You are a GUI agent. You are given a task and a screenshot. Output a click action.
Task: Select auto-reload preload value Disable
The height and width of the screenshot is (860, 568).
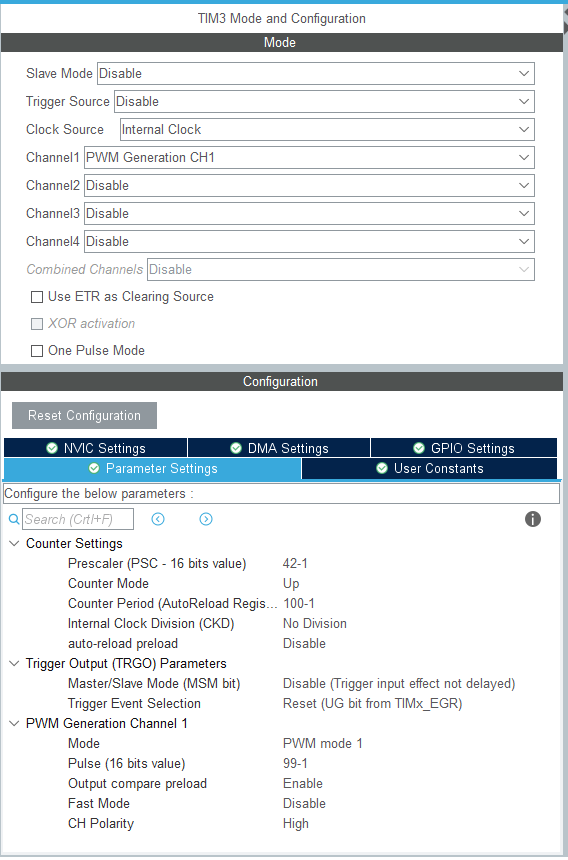[x=304, y=643]
